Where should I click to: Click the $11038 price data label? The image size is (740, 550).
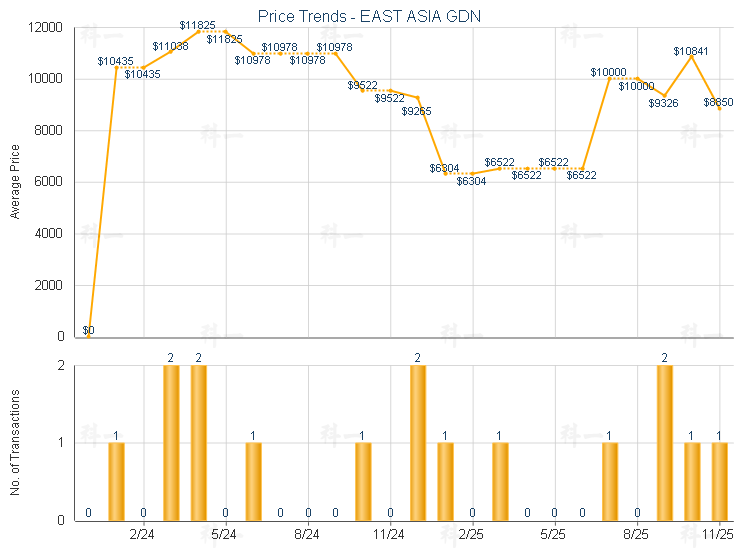click(170, 46)
